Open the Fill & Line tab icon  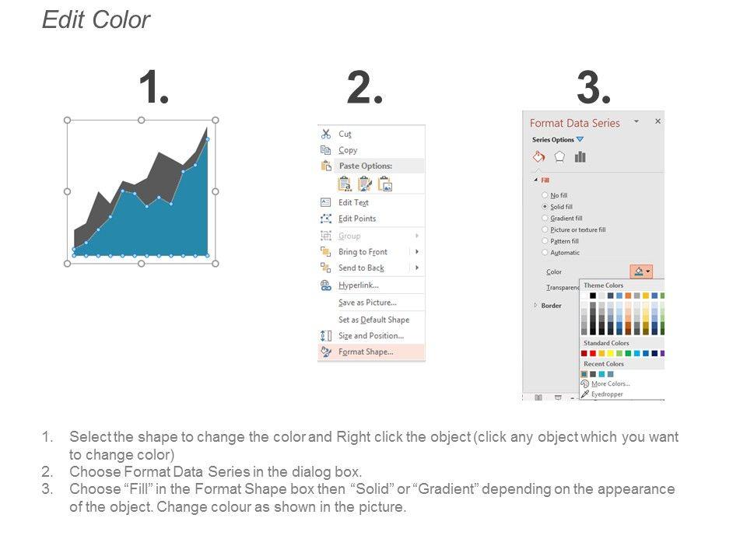[x=538, y=156]
